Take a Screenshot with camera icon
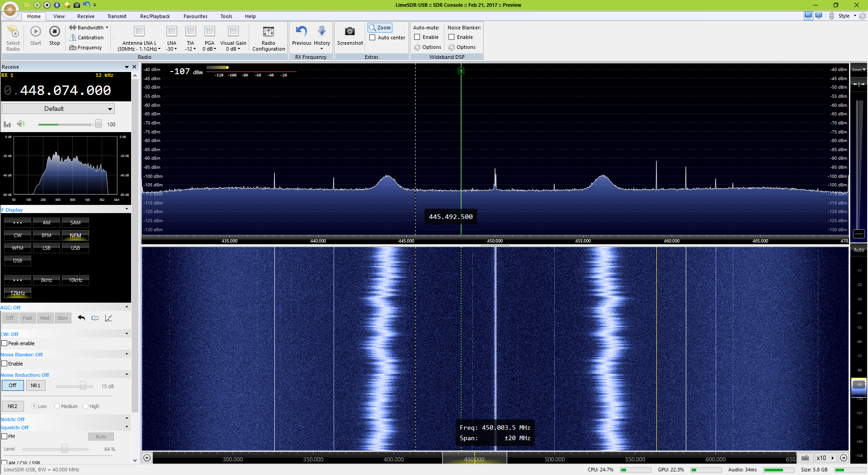 point(349,32)
